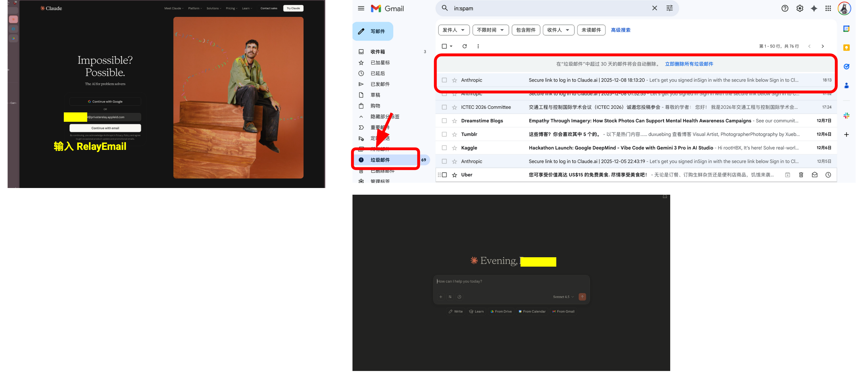This screenshot has height=374, width=868.
Task: Show search filter options icon
Action: pyautogui.click(x=670, y=8)
